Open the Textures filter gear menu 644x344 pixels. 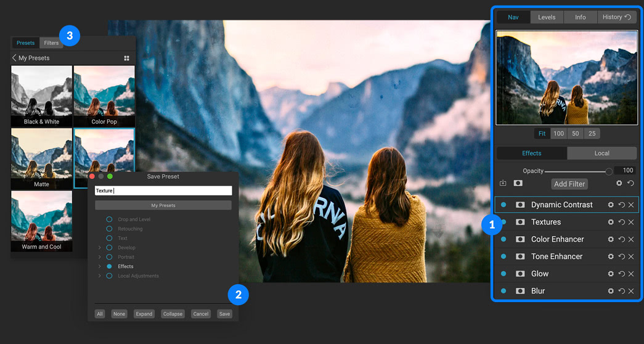[611, 222]
